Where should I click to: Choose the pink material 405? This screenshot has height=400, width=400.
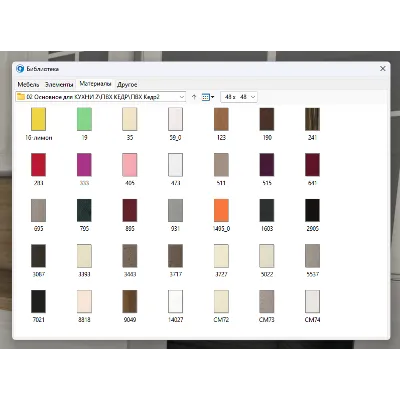[130, 165]
